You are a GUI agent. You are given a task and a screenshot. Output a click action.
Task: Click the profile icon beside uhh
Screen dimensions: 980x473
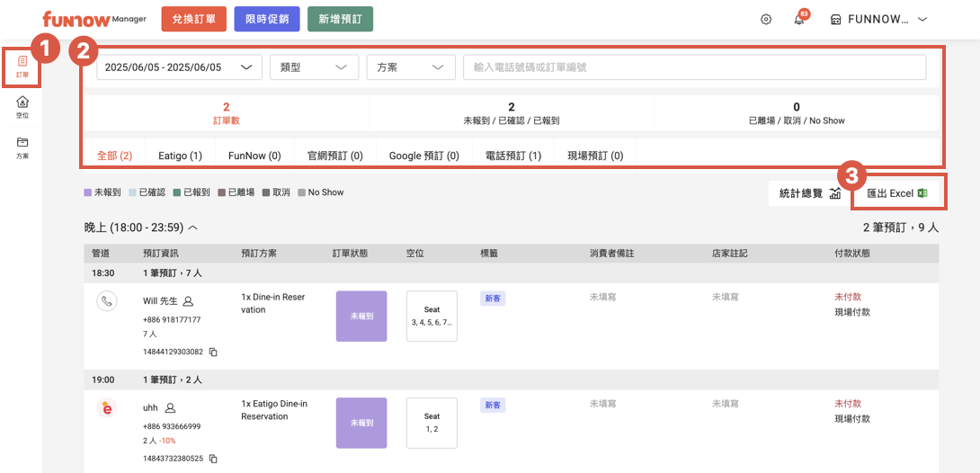[170, 408]
